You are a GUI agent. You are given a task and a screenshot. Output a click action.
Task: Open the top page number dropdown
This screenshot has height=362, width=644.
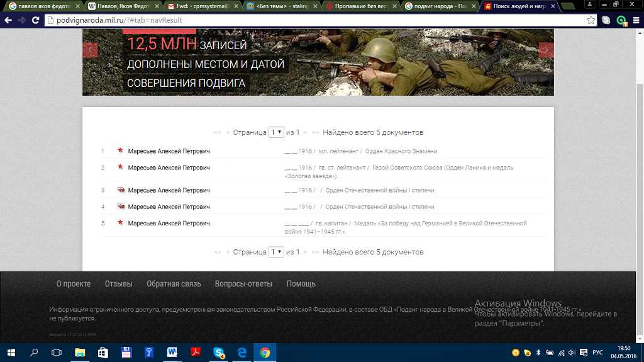pyautogui.click(x=276, y=132)
